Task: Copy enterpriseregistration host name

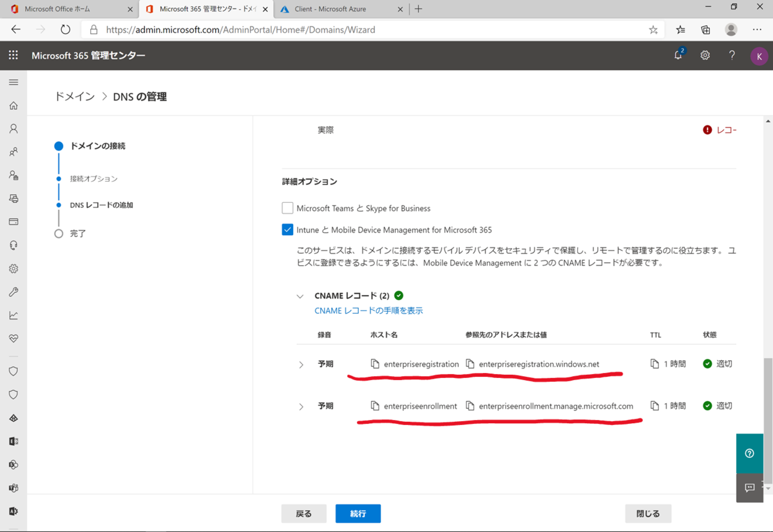Action: click(375, 364)
